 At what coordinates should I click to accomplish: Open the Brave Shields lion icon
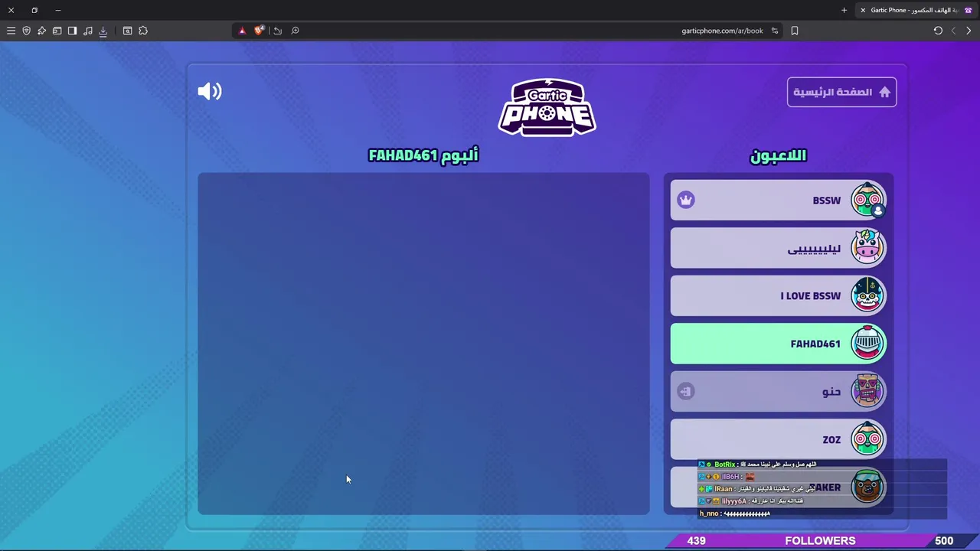point(259,31)
